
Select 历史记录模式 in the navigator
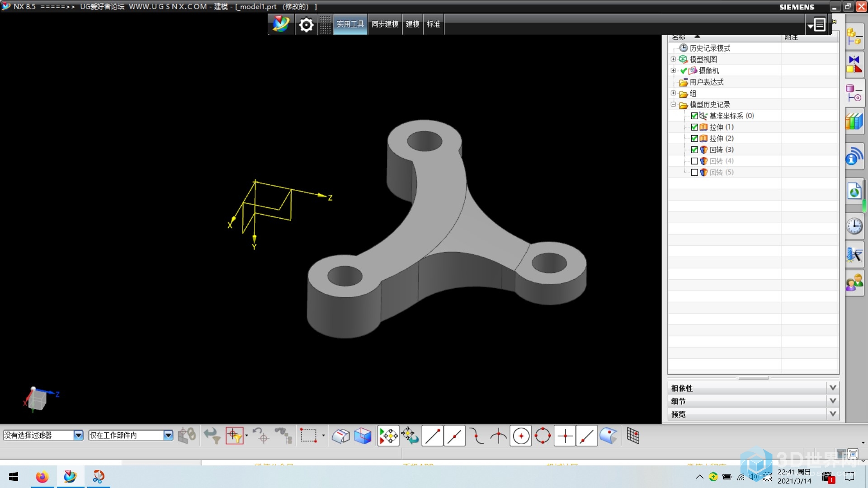(x=710, y=48)
